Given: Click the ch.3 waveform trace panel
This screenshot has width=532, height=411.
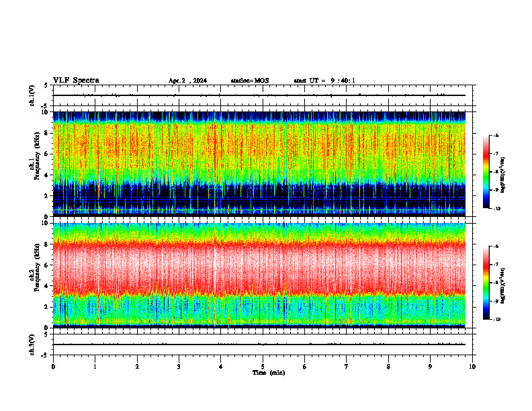Looking at the screenshot, I should tap(263, 345).
